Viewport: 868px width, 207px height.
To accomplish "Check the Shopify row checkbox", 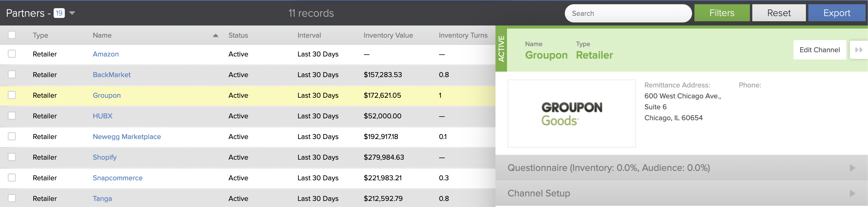I will tap(12, 157).
